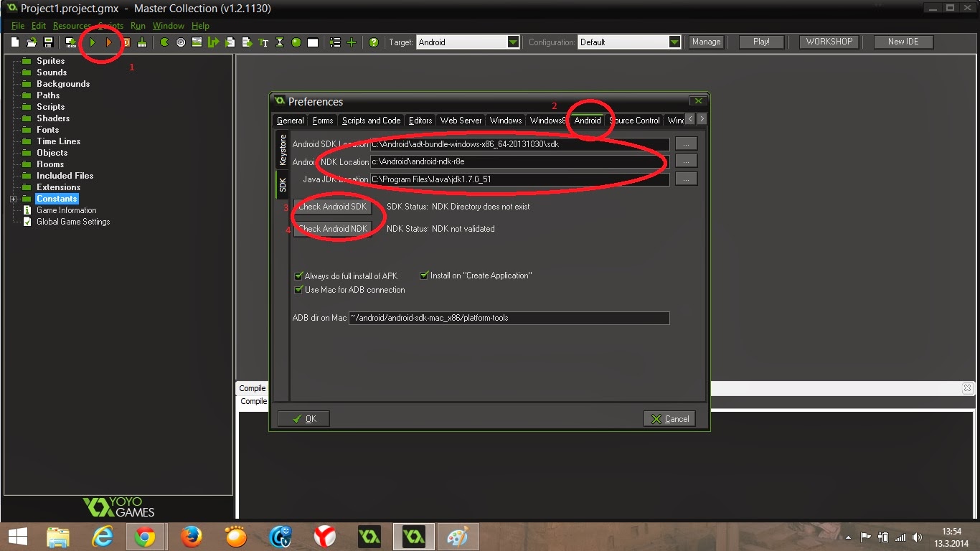Image resolution: width=980 pixels, height=551 pixels.
Task: Click the New IDE button
Action: [x=903, y=42]
